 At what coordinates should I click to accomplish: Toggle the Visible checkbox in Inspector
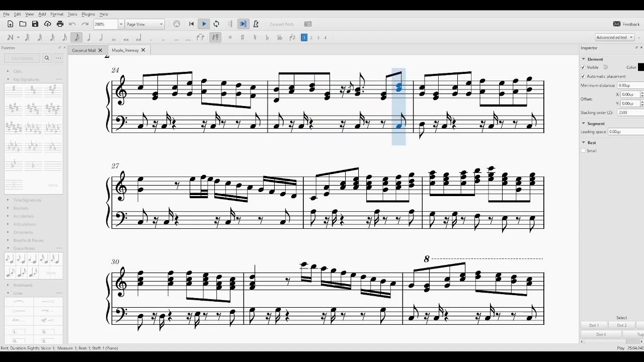point(583,67)
